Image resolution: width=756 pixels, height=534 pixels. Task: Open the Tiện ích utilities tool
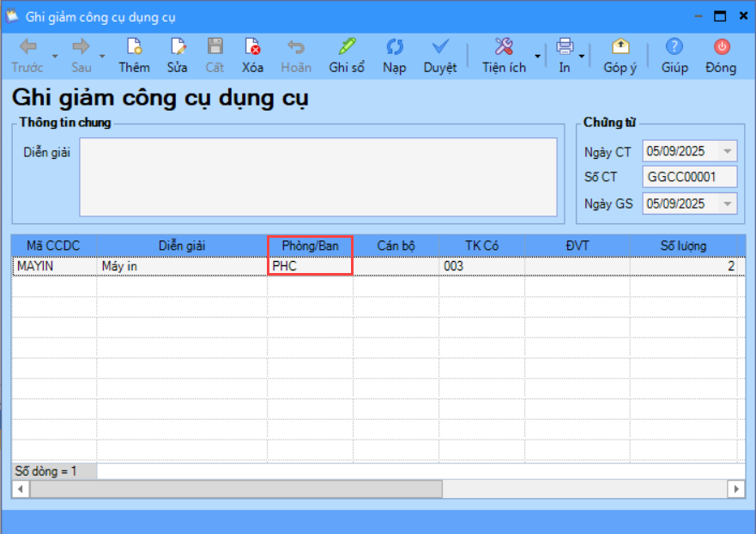tap(504, 56)
